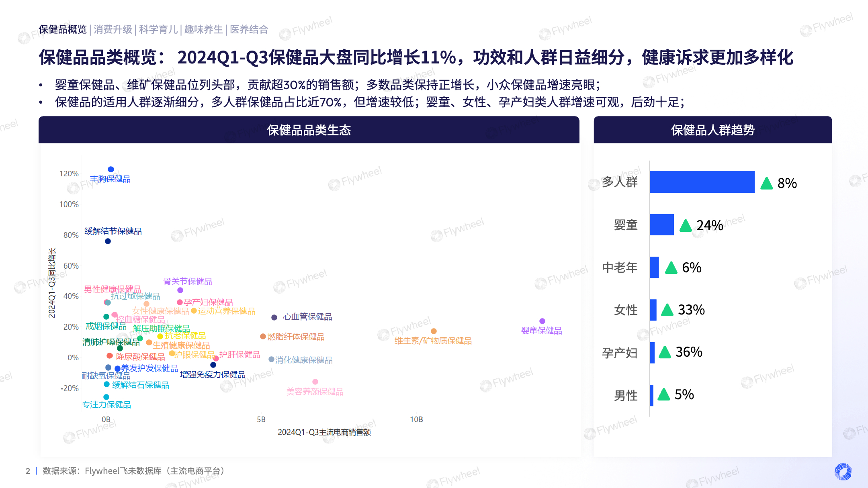The image size is (868, 488).
Task: Click the 10B x-axis tick label
Action: pos(416,419)
